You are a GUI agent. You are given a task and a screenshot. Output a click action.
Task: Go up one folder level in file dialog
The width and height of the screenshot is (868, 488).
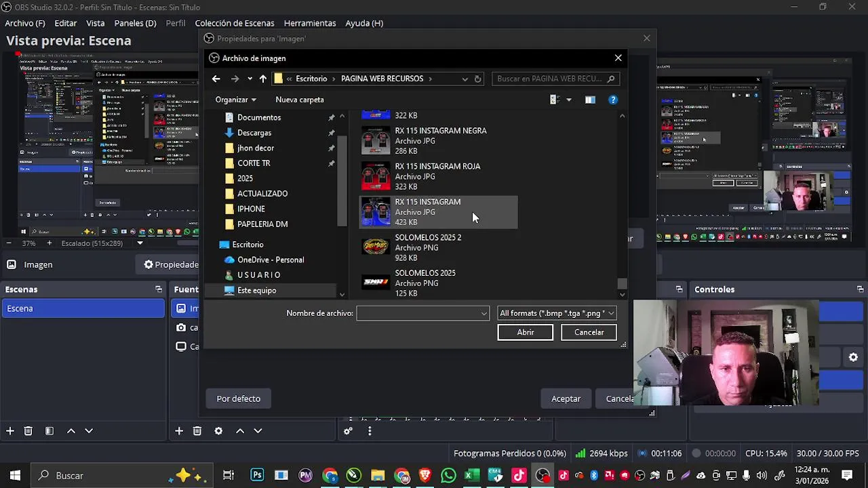262,79
